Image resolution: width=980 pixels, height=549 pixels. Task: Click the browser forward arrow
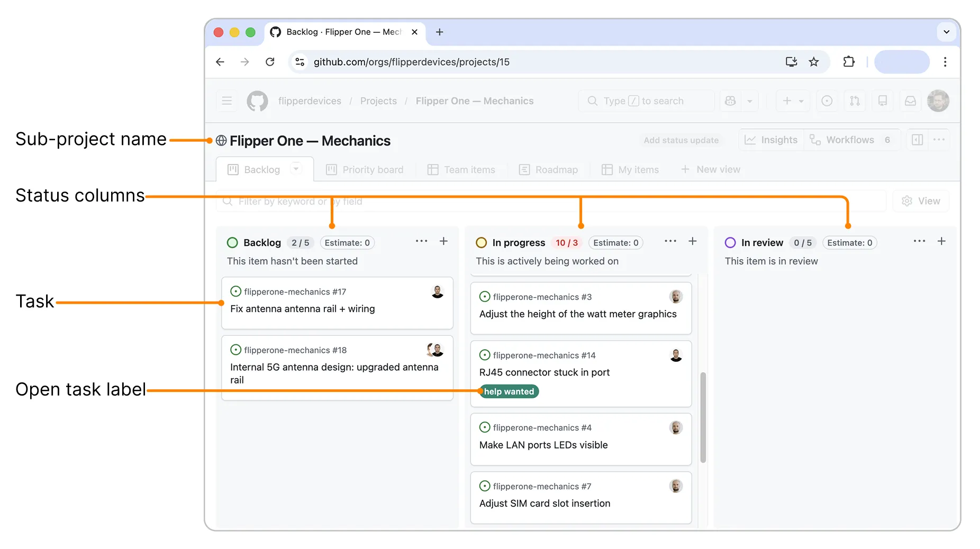pyautogui.click(x=244, y=62)
